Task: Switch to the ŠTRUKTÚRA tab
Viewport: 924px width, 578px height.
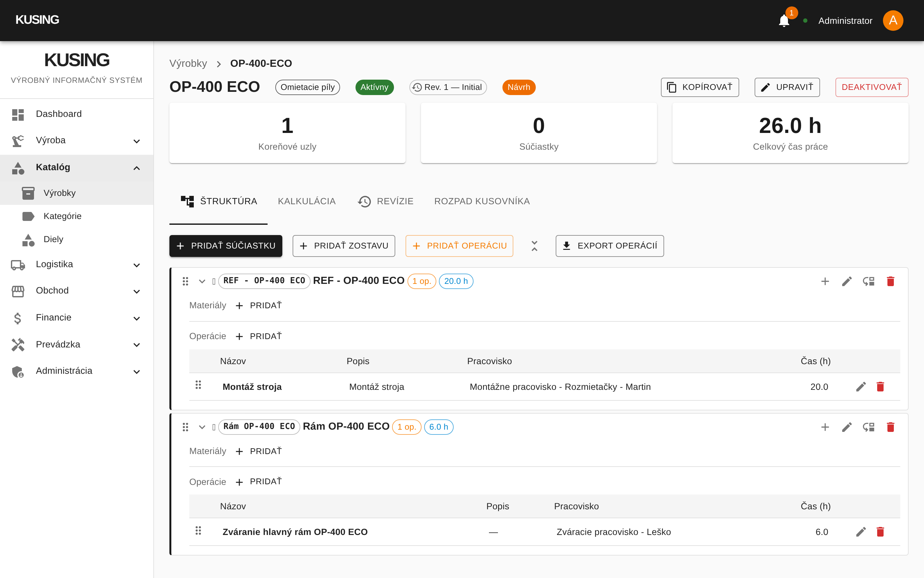Action: click(218, 201)
